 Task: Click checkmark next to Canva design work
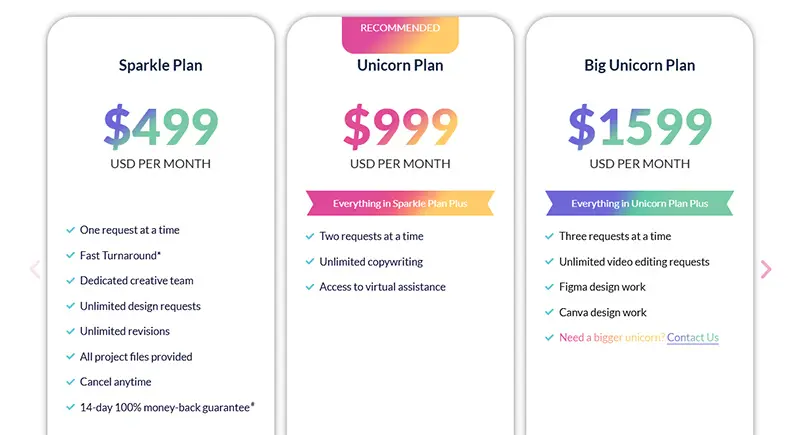pos(550,313)
